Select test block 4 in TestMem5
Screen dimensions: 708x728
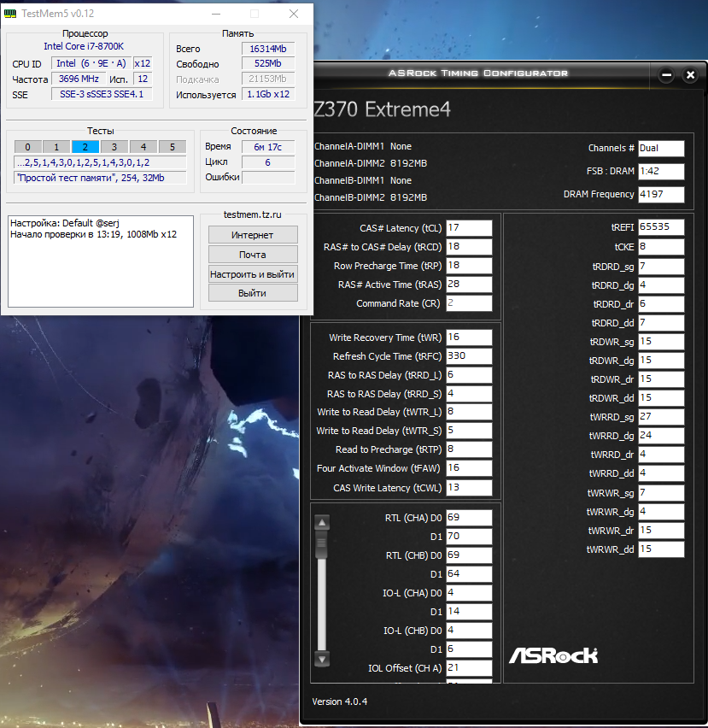click(x=143, y=147)
